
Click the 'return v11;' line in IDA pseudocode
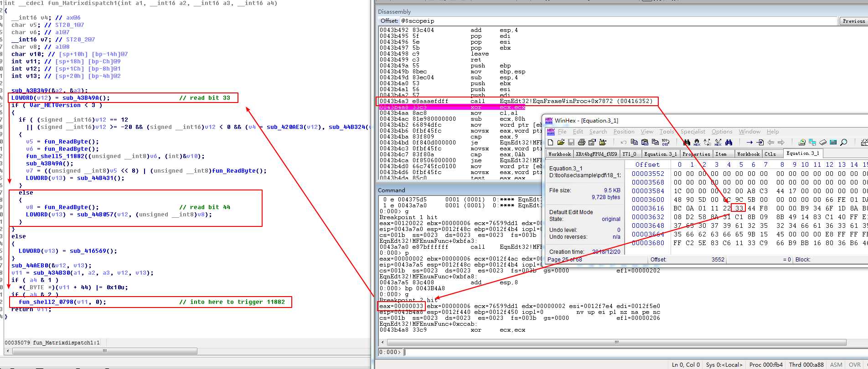click(x=31, y=309)
